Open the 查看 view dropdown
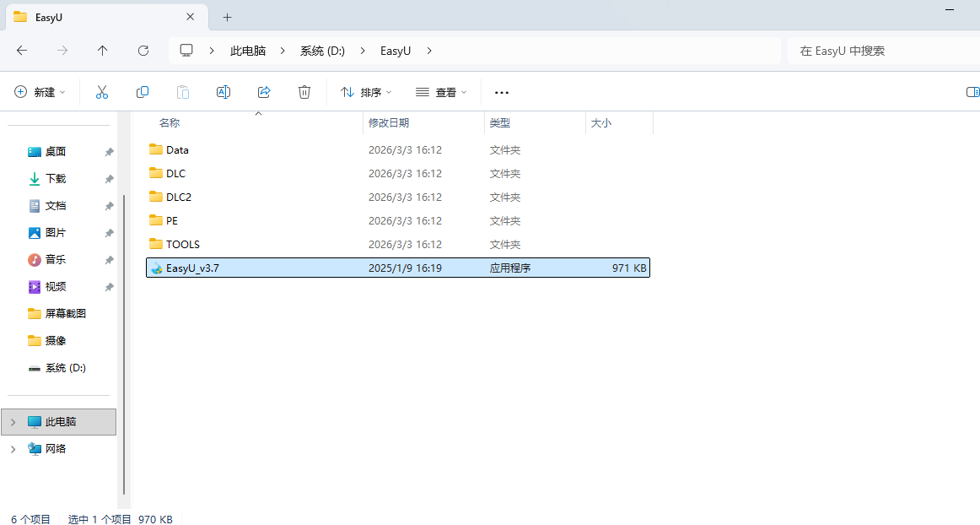 pos(441,92)
